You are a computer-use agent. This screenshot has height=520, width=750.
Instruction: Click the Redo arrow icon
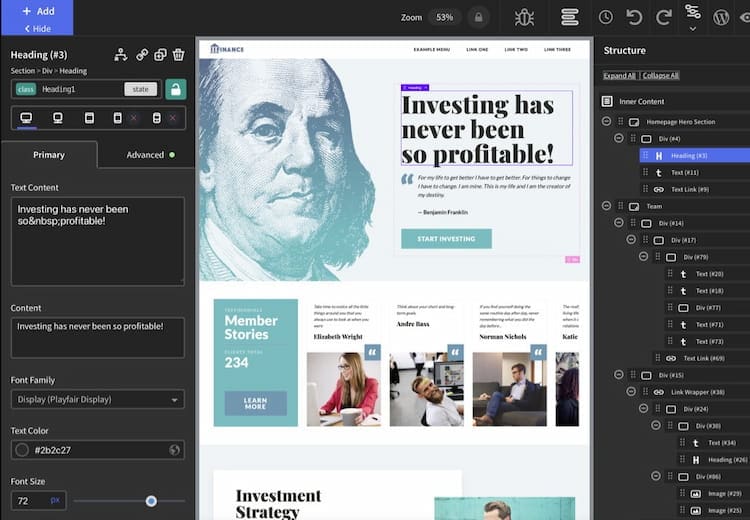pos(663,17)
